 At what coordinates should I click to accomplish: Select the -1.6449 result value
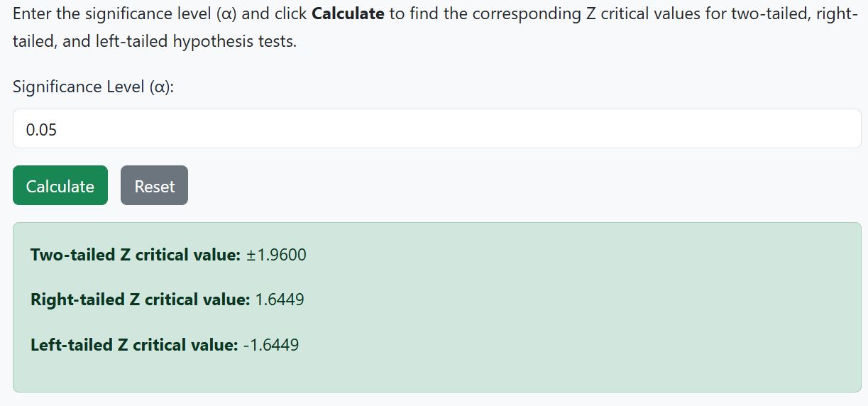[271, 345]
